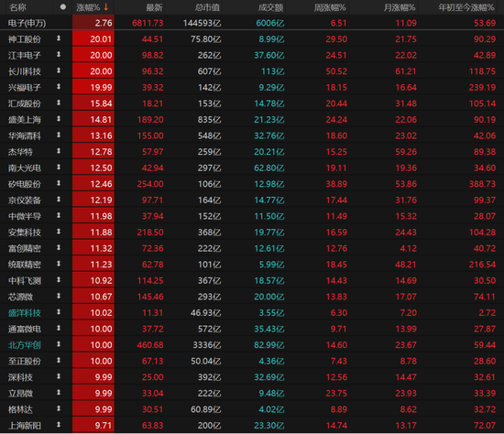Select the 电子(申万) index row
The image size is (504, 434).
(x=252, y=23)
